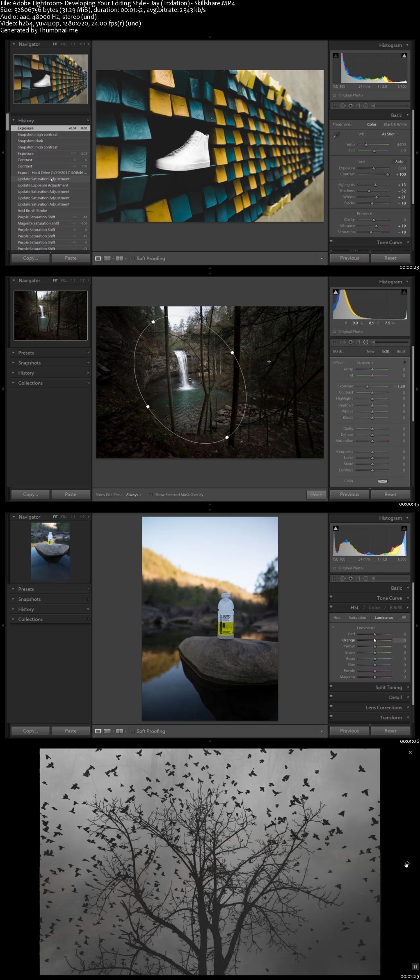This screenshot has width=420, height=980.
Task: Check Show Selected Mask Overlay
Action: click(151, 495)
